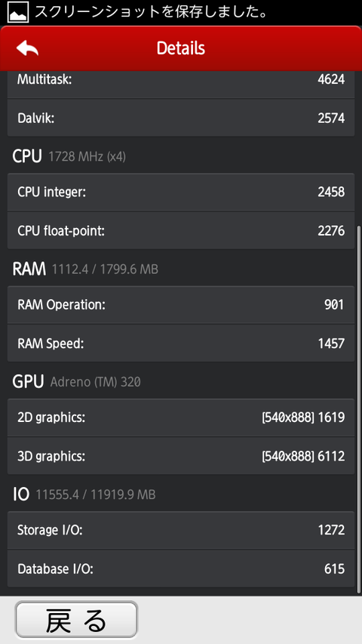Click the 戻る button at the bottom
This screenshot has width=362, height=644.
pyautogui.click(x=76, y=620)
